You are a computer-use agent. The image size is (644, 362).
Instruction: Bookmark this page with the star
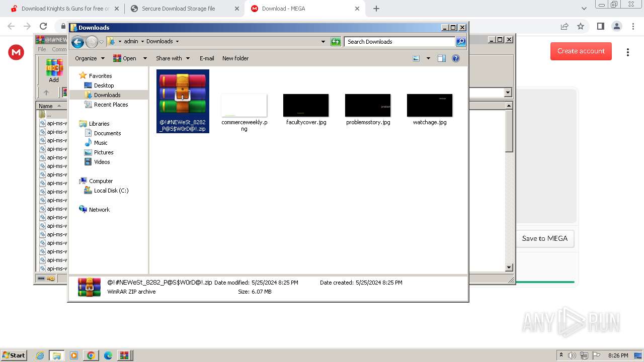click(581, 26)
